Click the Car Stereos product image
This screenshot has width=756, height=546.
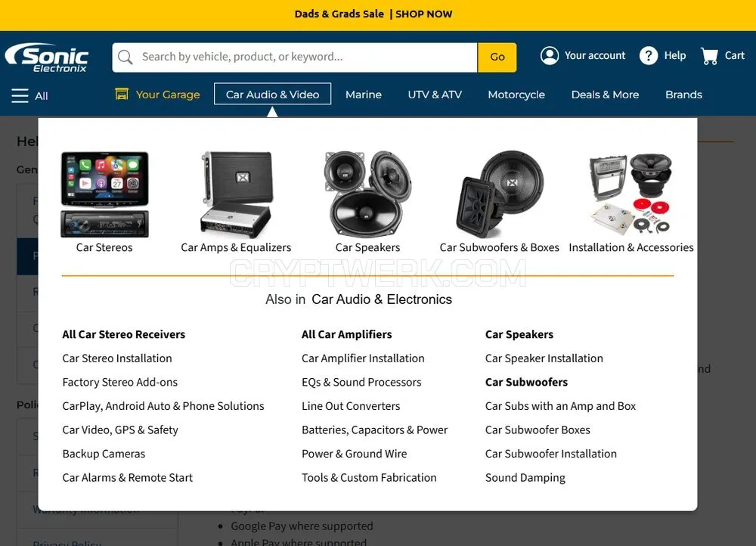coord(104,194)
